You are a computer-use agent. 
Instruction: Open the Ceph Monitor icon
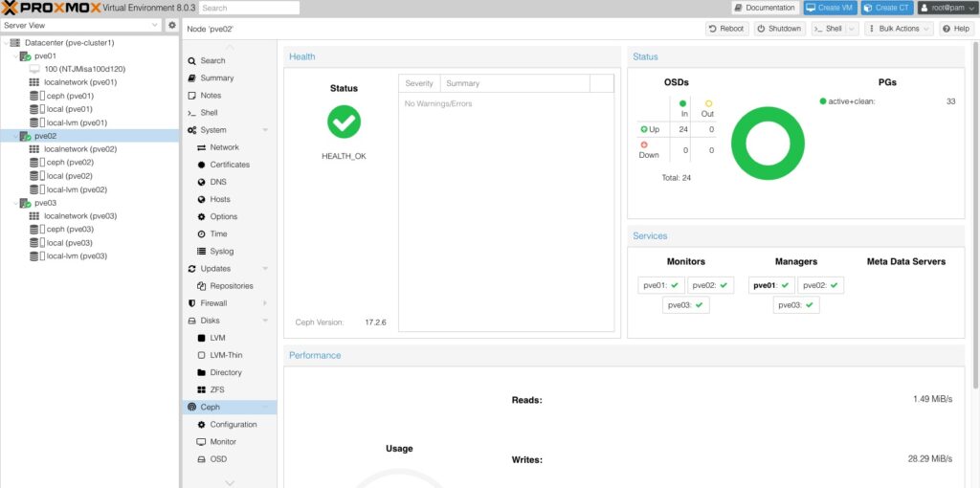(201, 442)
